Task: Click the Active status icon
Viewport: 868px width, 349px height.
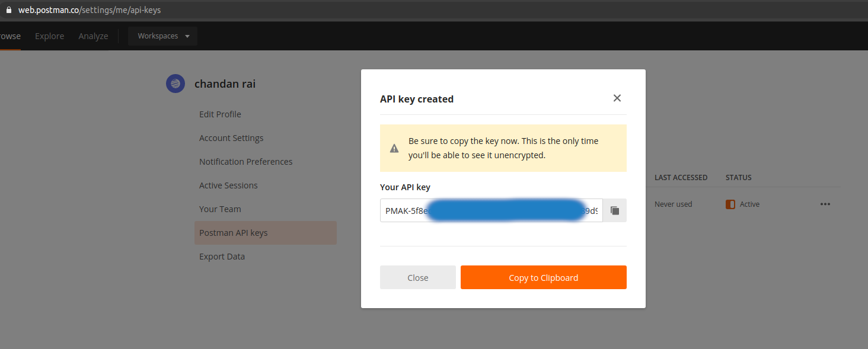Action: coord(730,204)
